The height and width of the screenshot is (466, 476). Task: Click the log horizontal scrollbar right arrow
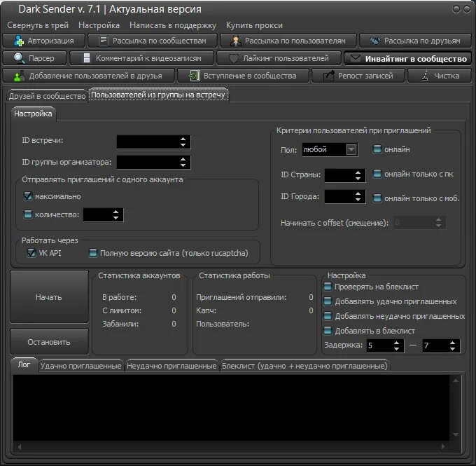point(443,446)
